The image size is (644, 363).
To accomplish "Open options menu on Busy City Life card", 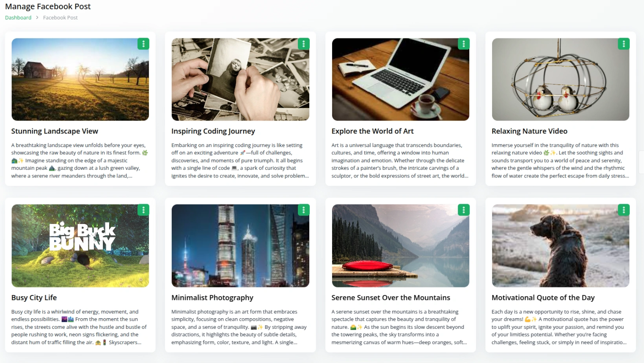I will [x=143, y=210].
